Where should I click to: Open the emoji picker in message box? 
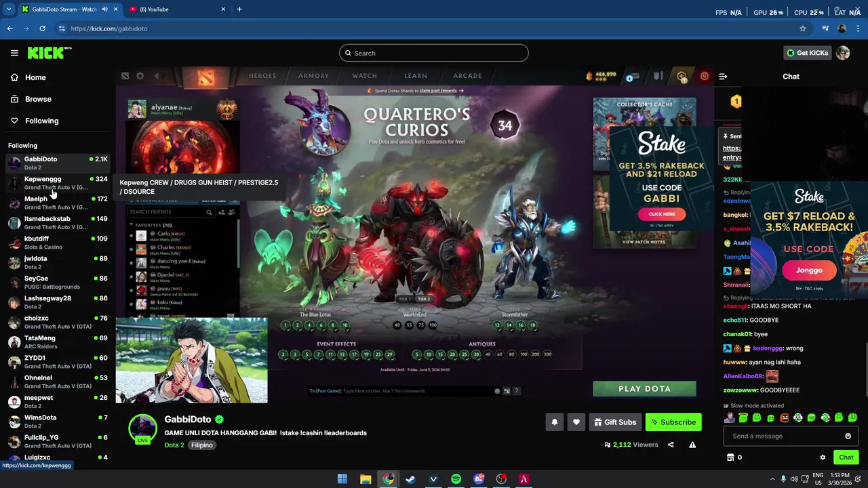pos(848,436)
